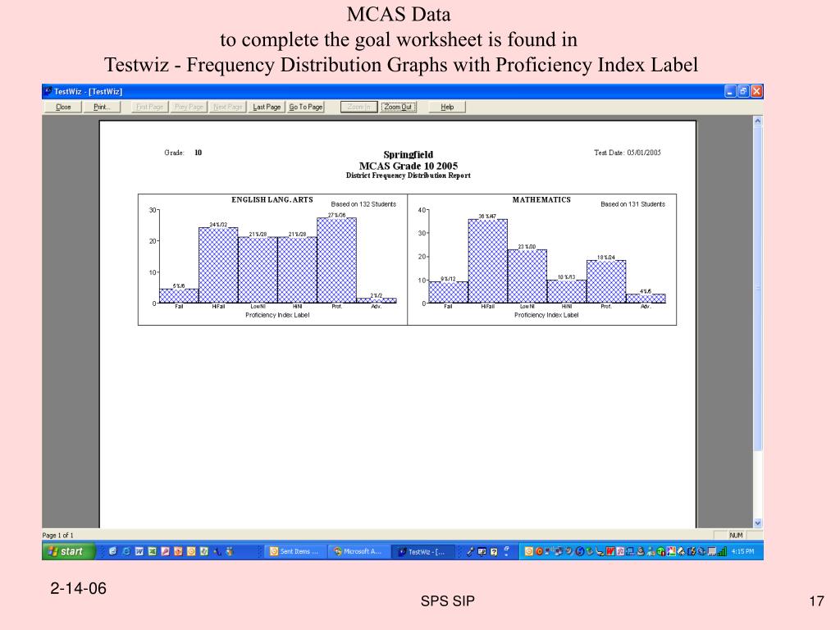Open the Windows Start menu
The width and height of the screenshot is (840, 630).
pyautogui.click(x=69, y=551)
